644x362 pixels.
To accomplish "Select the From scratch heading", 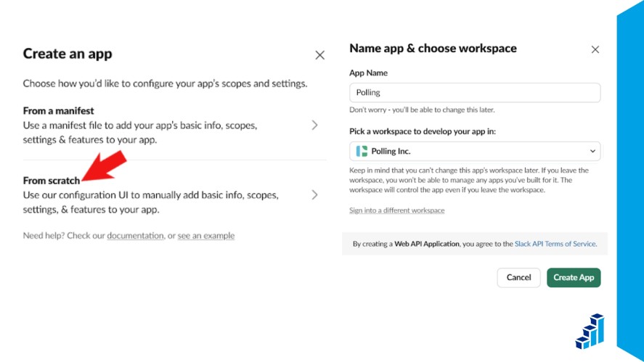I will click(x=52, y=181).
